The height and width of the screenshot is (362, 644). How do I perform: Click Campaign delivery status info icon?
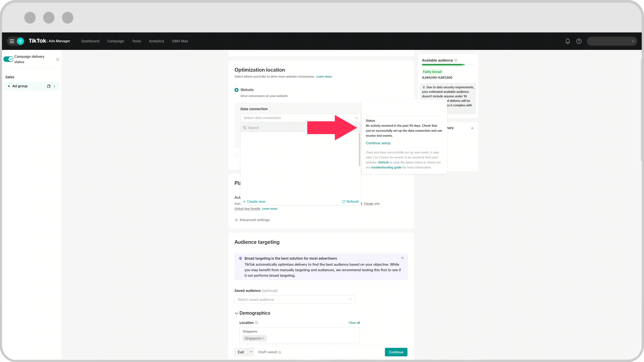click(58, 59)
